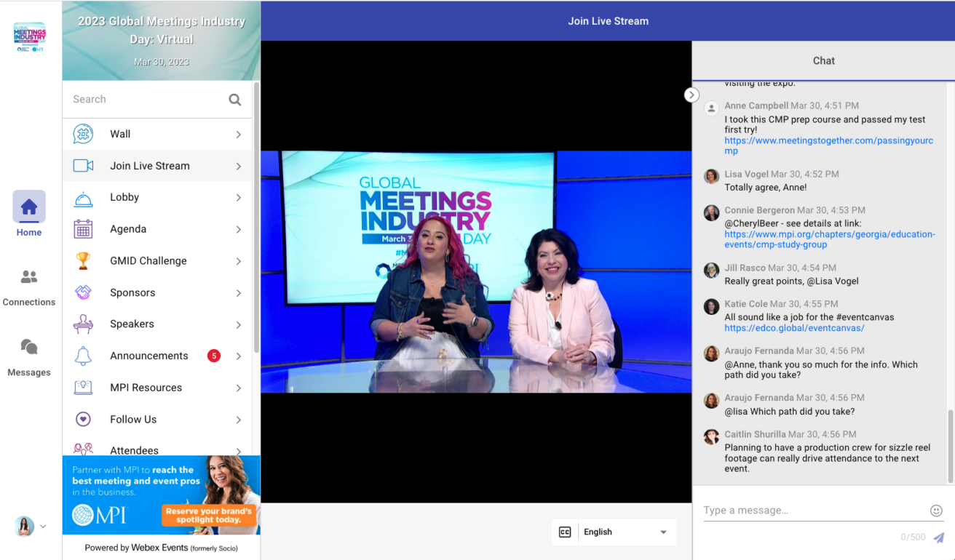Open the Home icon in left rail

point(29,207)
